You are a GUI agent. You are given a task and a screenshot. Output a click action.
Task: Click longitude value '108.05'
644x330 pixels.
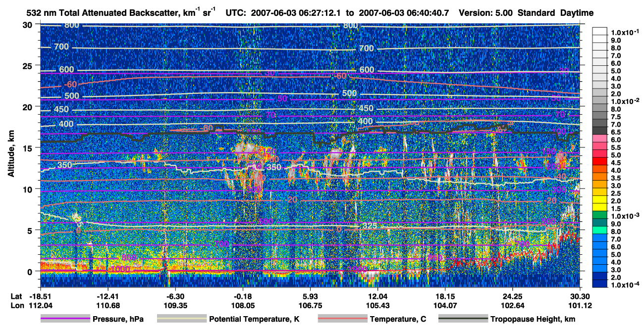click(243, 305)
